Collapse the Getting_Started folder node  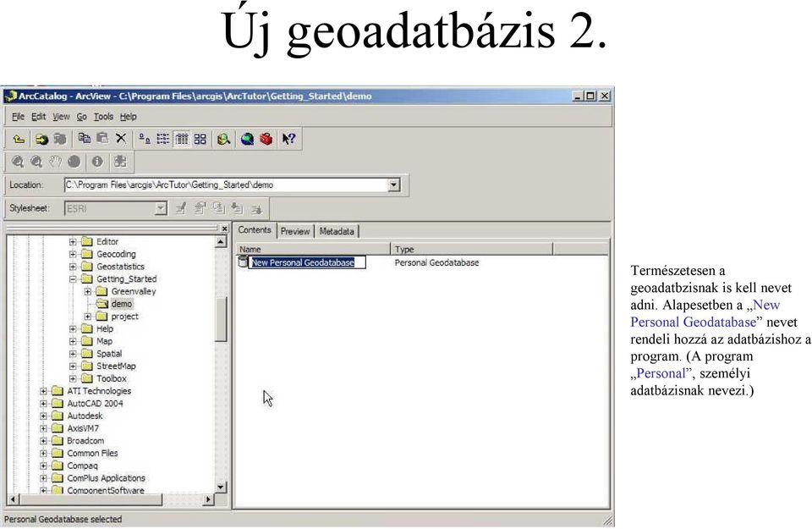click(x=73, y=279)
